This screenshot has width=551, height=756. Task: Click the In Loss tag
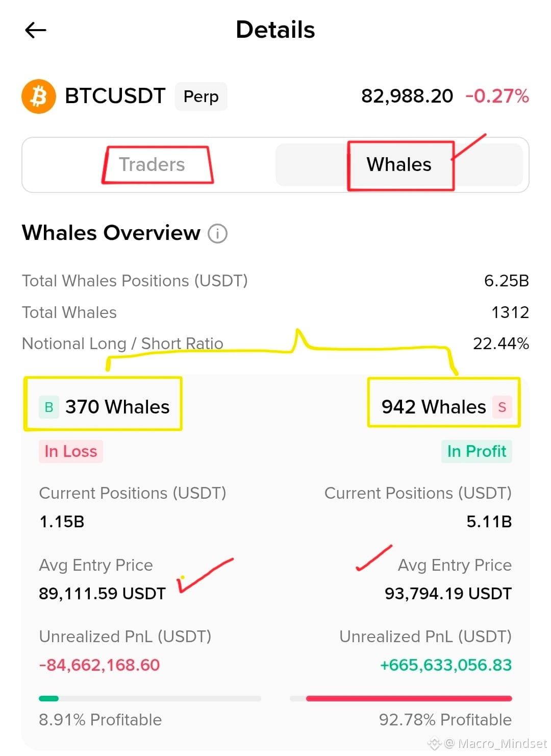pos(71,451)
